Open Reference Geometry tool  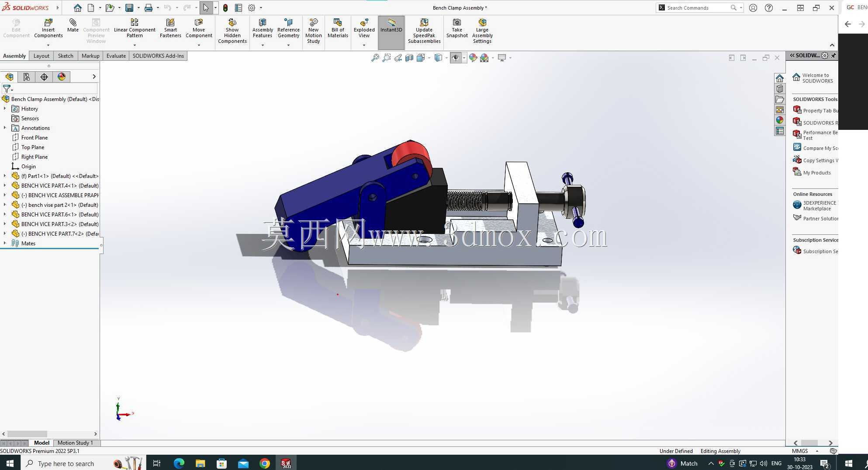tap(288, 28)
